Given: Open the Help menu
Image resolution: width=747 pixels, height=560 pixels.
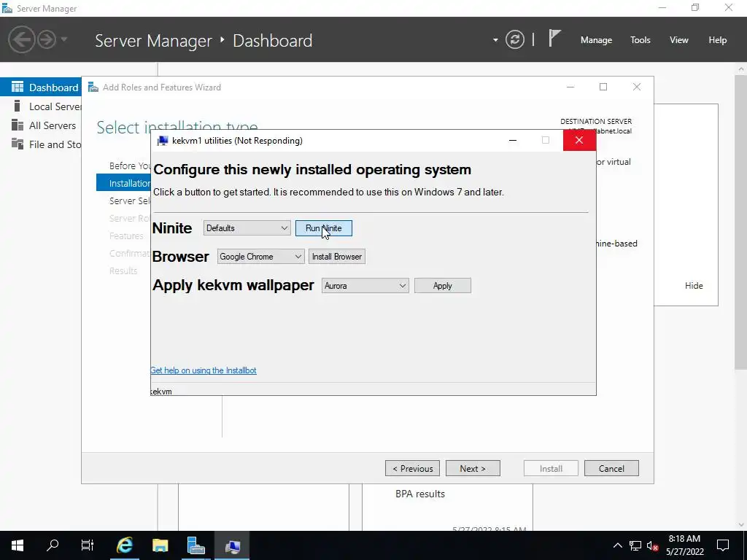Looking at the screenshot, I should [x=717, y=40].
